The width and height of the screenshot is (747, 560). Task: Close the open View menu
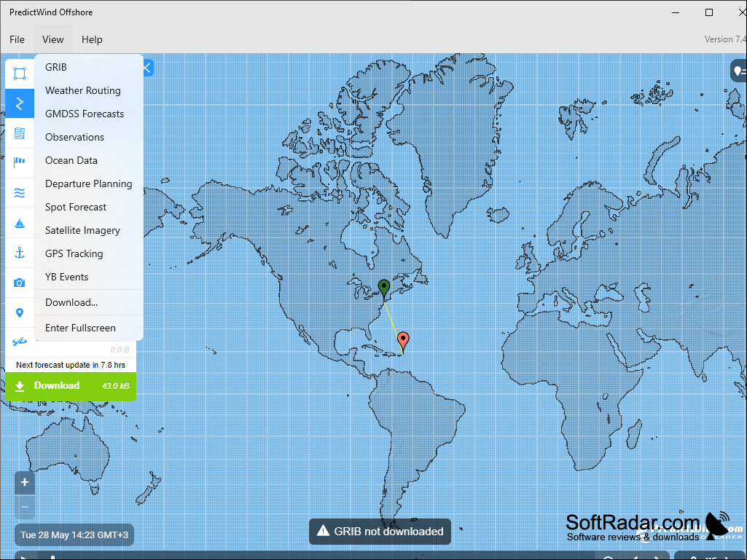[53, 39]
